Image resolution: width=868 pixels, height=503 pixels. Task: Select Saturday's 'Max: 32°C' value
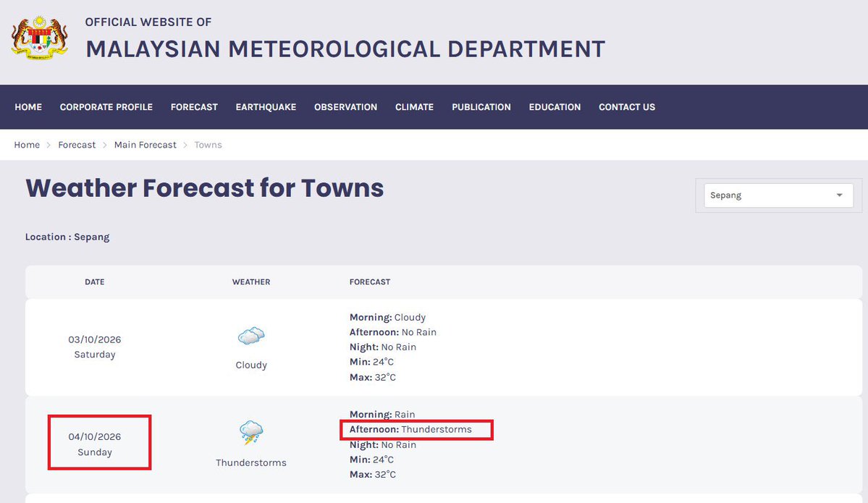click(x=373, y=377)
